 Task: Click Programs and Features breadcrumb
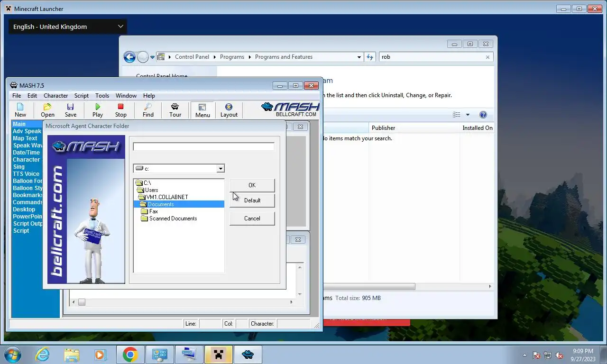284,57
